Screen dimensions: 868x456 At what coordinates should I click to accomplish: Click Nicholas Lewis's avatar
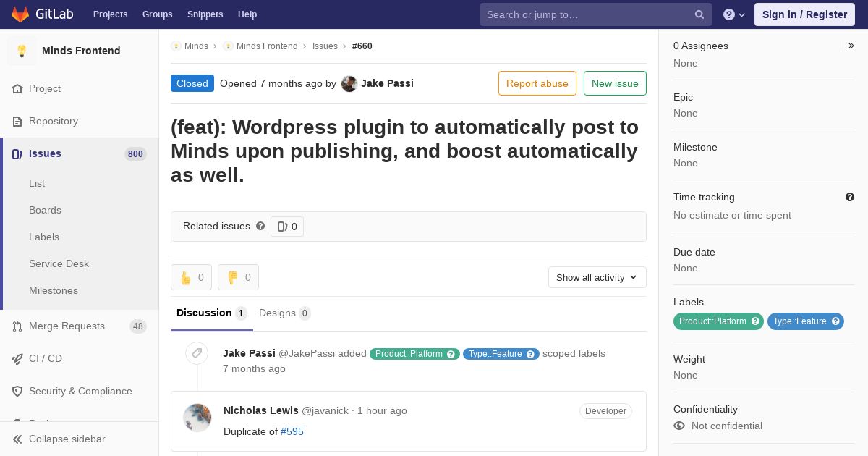(197, 418)
